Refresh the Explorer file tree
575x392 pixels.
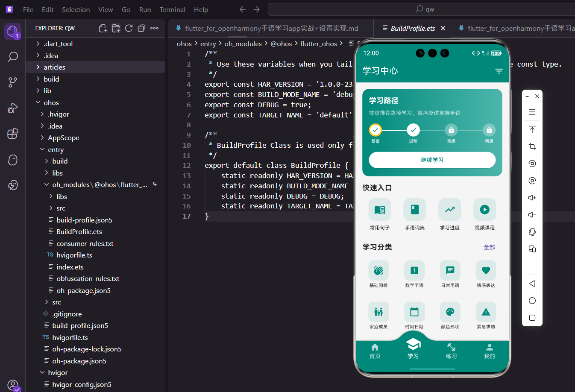(x=129, y=28)
